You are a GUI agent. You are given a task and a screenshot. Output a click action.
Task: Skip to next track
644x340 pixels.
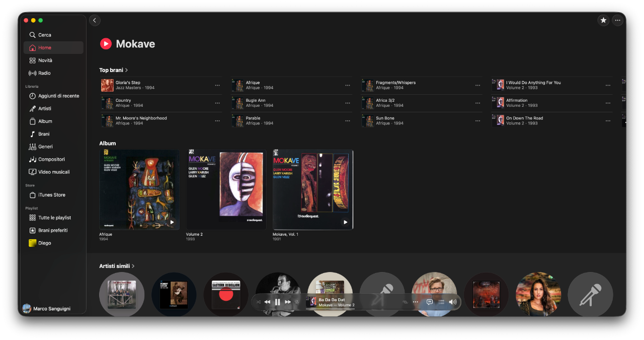288,302
